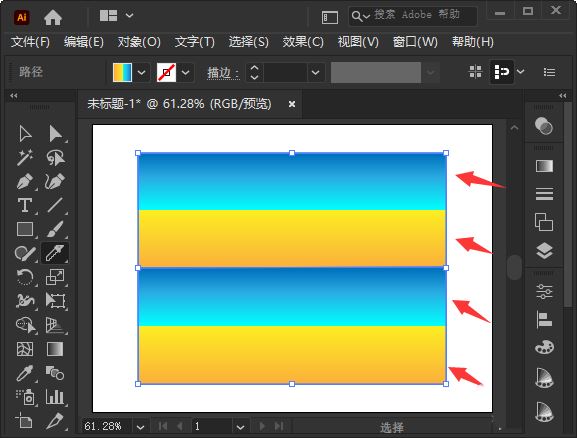This screenshot has height=438, width=577.
Task: Select the Mesh tool
Action: coord(25,349)
